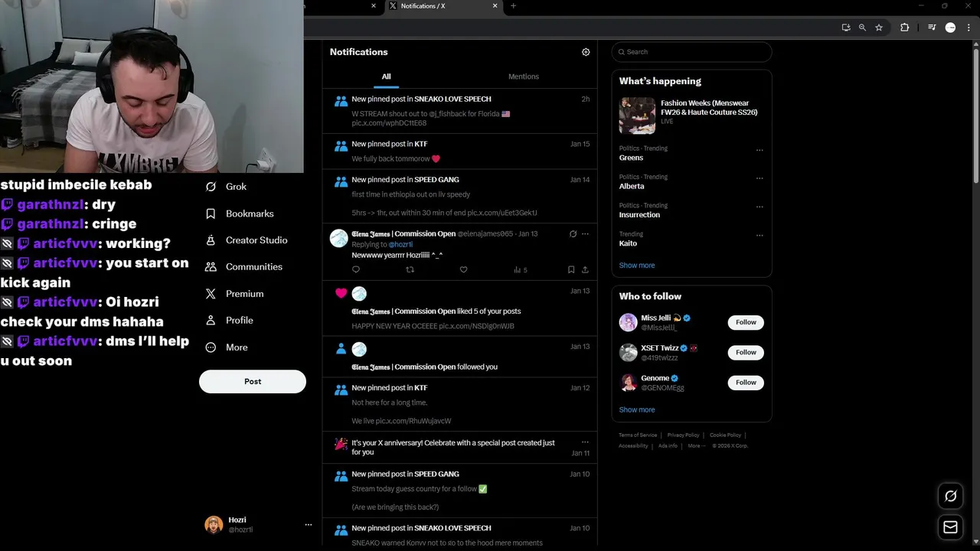Viewport: 980px width, 551px height.
Task: Open the Profile icon in sidebar
Action: [x=211, y=321]
